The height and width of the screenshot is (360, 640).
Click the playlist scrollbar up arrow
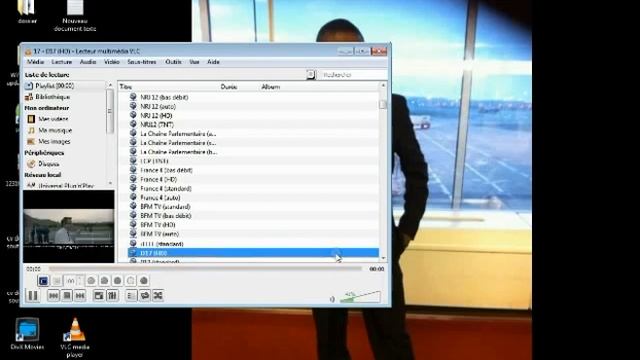[383, 85]
